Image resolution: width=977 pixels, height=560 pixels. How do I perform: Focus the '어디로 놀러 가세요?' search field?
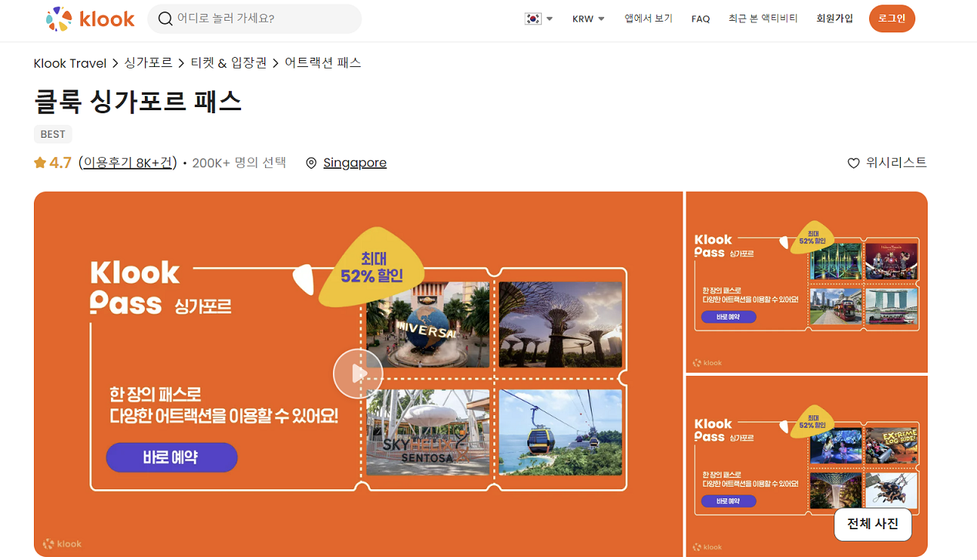coord(254,18)
